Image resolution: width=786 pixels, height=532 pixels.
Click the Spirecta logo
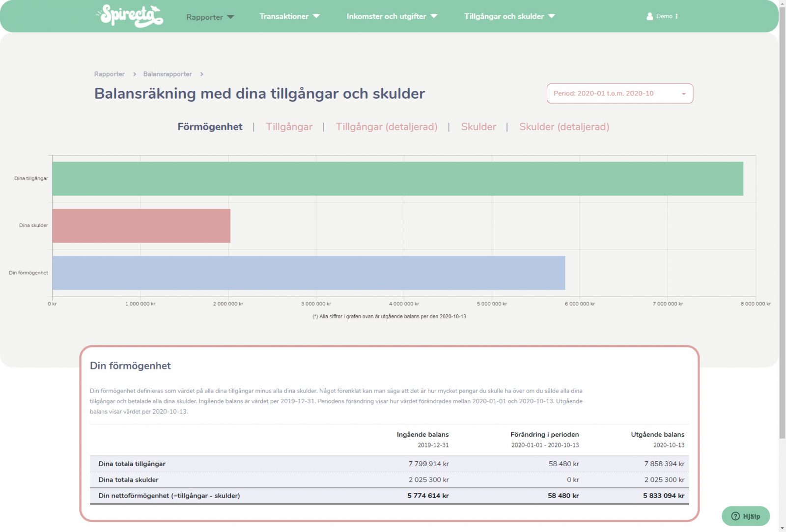130,16
